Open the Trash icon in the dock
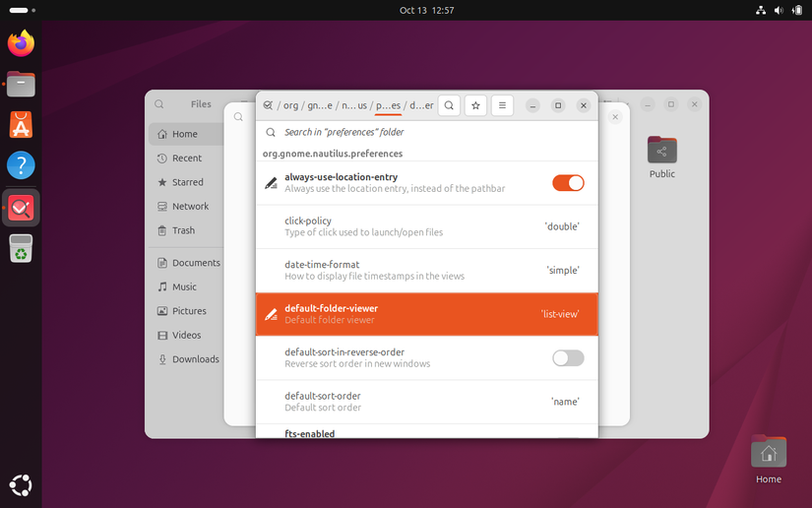The image size is (812, 508). click(21, 249)
